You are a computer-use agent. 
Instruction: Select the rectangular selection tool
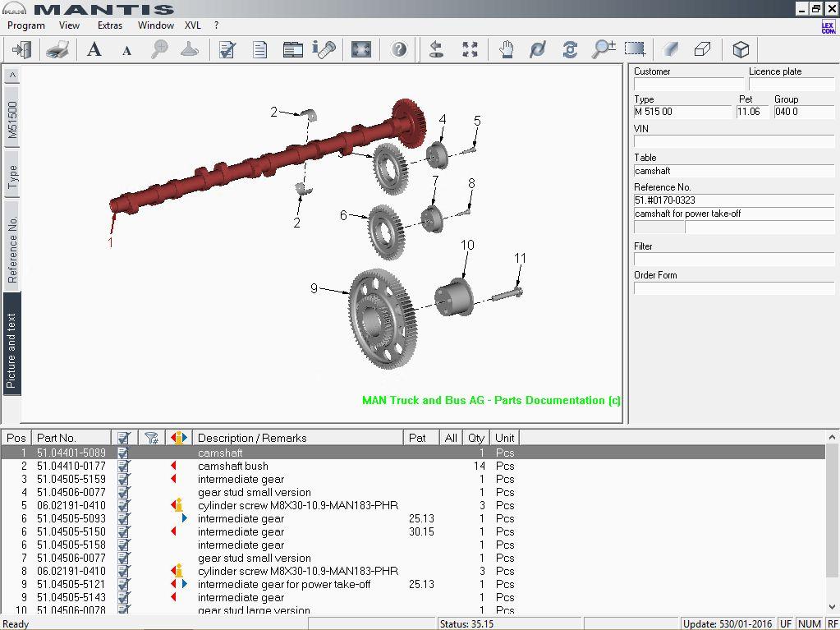[634, 49]
